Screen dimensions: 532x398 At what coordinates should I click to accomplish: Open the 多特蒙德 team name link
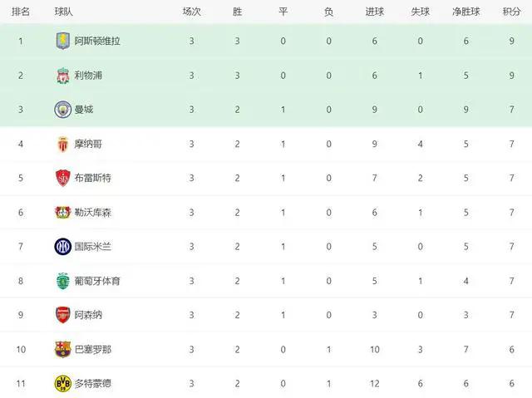93,383
